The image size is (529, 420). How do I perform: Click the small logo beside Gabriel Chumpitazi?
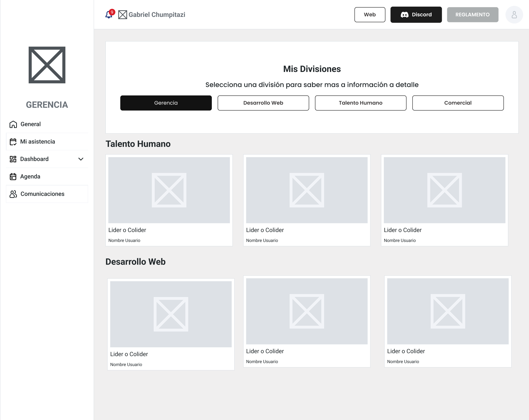coord(122,15)
